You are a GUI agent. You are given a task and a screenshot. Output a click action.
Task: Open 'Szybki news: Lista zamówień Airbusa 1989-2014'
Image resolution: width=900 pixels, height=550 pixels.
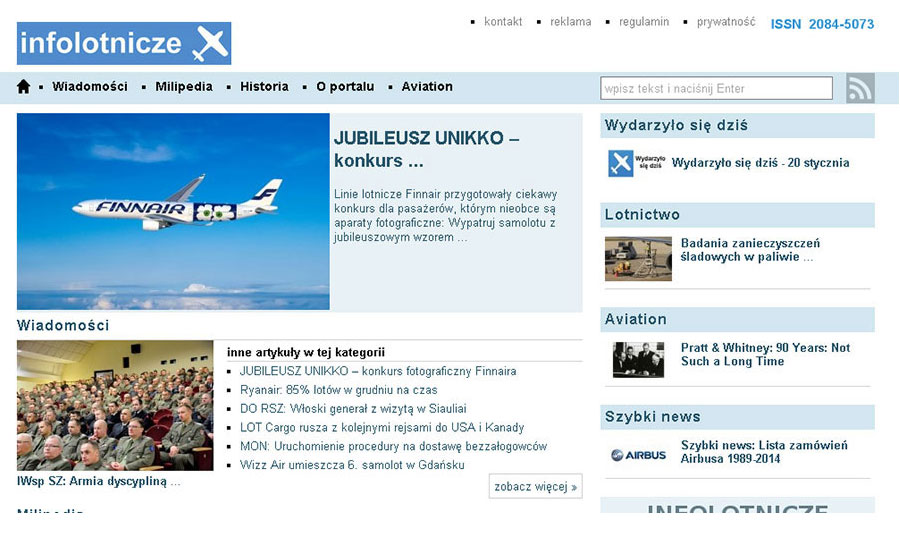[764, 452]
